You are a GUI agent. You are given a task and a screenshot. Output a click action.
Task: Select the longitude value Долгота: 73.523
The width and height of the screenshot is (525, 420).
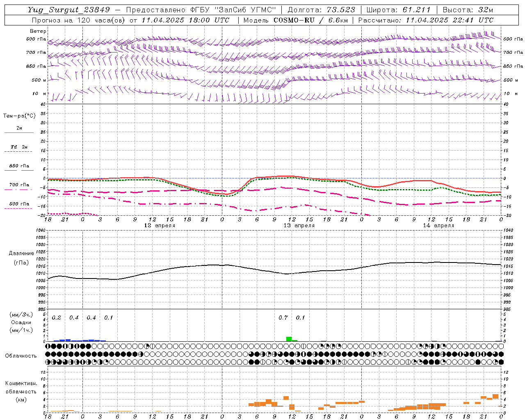[321, 10]
